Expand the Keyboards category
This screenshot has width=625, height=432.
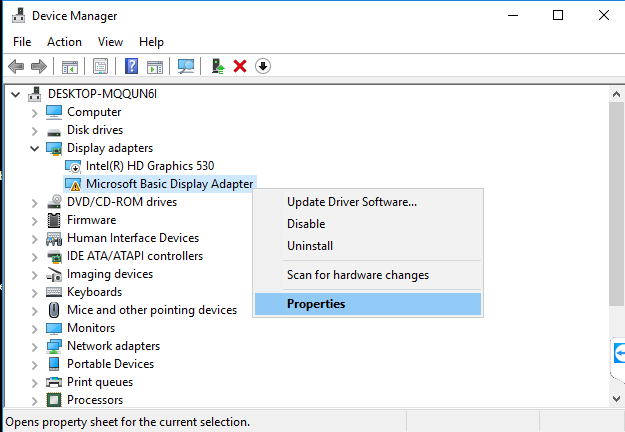pos(35,293)
